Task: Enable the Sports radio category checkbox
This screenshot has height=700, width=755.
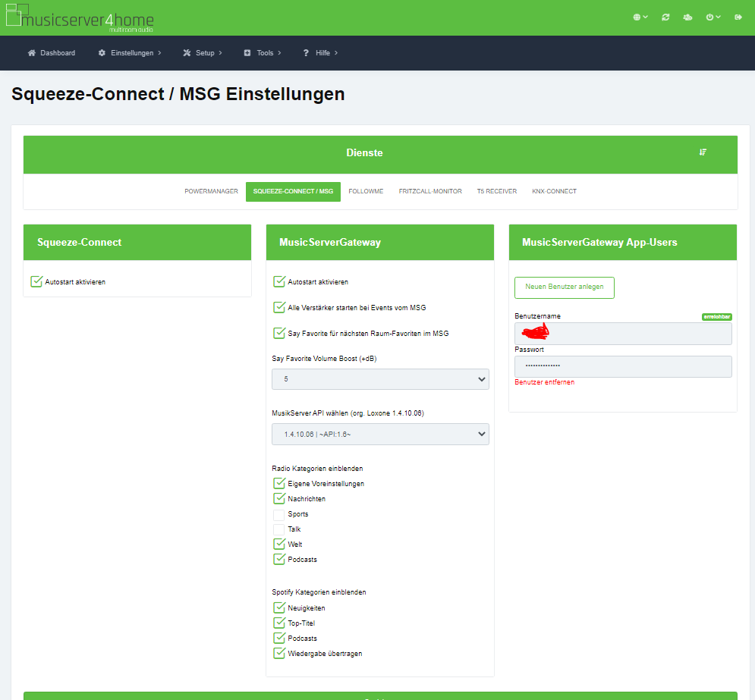Action: point(278,514)
